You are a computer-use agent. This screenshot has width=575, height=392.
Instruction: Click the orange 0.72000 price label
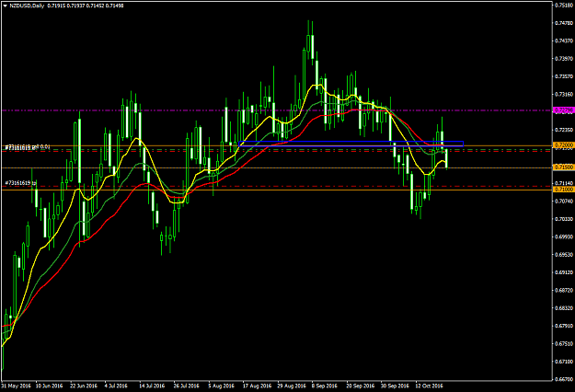pos(563,145)
